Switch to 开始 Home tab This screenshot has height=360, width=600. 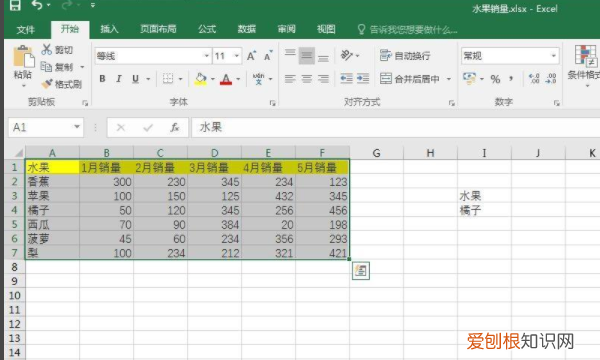[x=70, y=29]
